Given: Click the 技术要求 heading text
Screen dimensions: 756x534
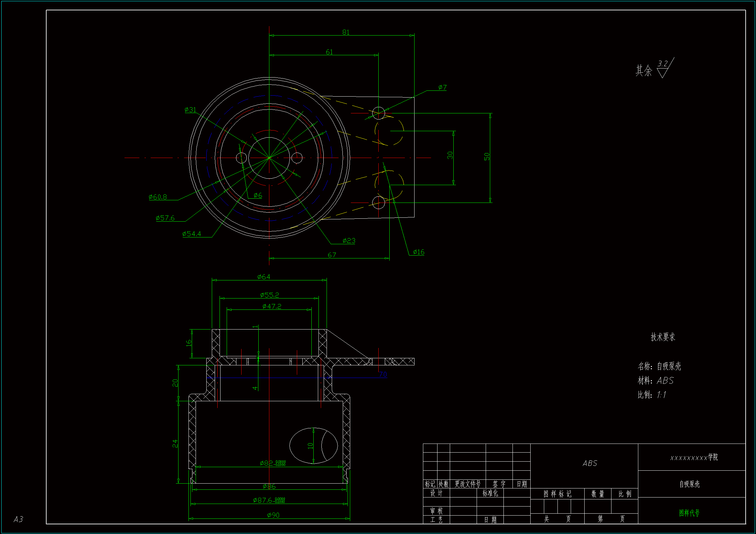Looking at the screenshot, I should click(x=663, y=337).
